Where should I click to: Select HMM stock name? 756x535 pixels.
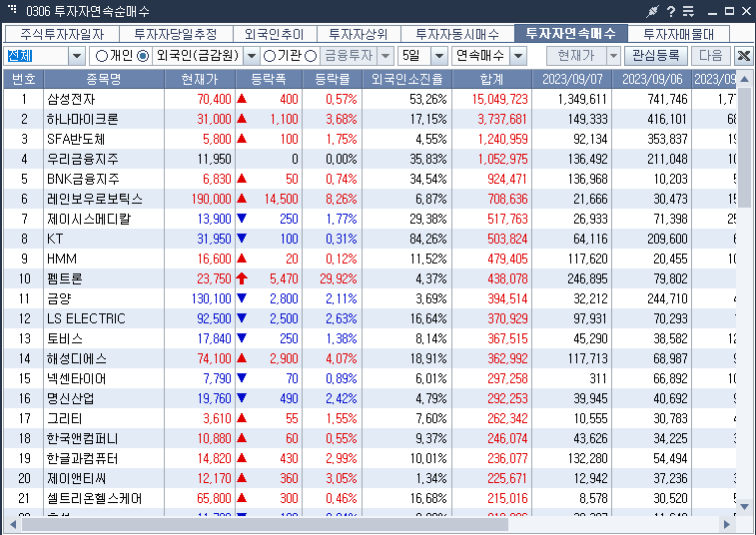tap(62, 259)
